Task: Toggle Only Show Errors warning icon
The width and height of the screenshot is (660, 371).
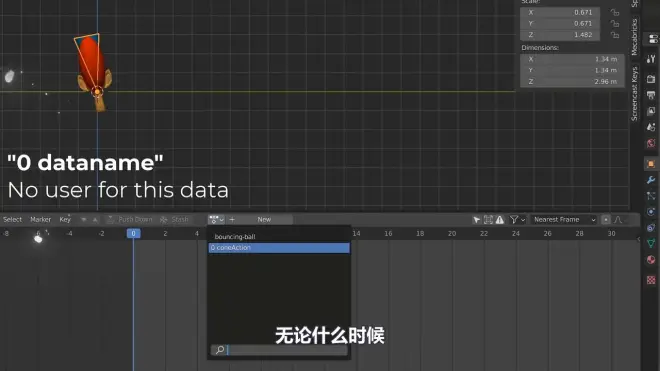Action: pyautogui.click(x=500, y=219)
